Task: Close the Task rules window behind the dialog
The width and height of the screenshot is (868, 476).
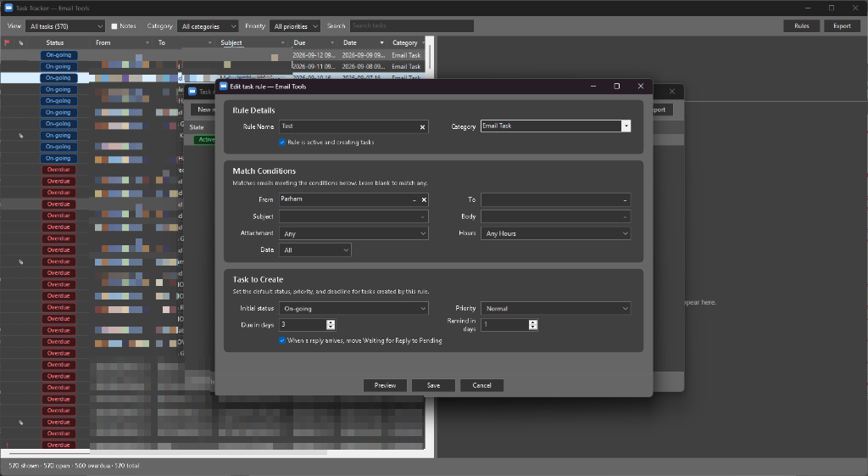Action: (x=672, y=92)
